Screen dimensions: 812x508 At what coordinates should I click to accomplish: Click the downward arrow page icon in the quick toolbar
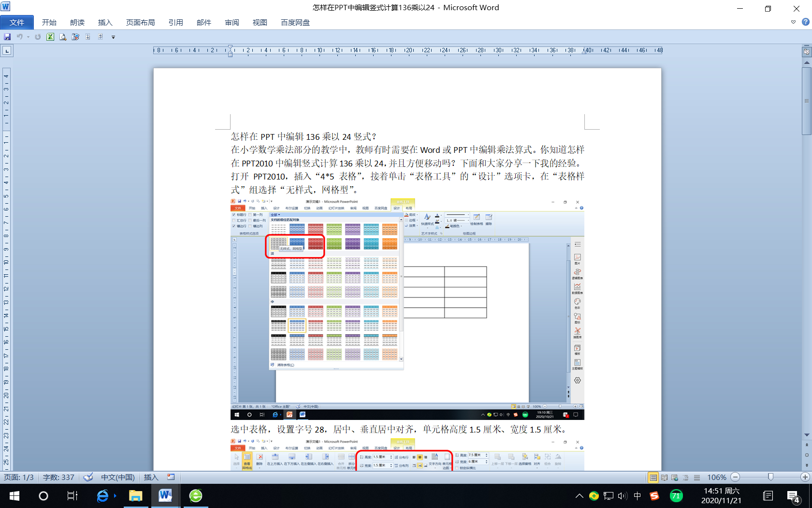[x=88, y=37]
